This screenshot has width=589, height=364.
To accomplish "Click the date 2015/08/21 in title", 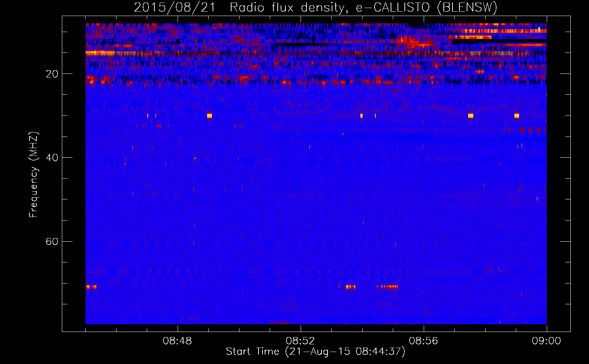I will click(175, 7).
